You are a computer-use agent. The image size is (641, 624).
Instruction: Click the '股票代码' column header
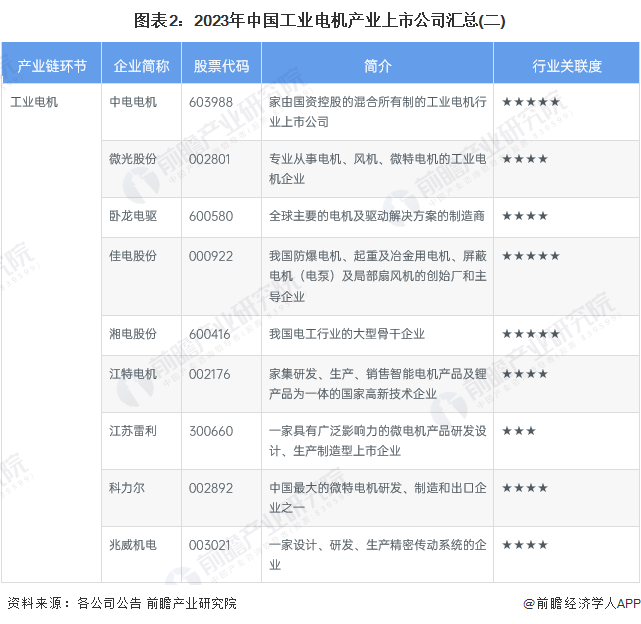221,65
